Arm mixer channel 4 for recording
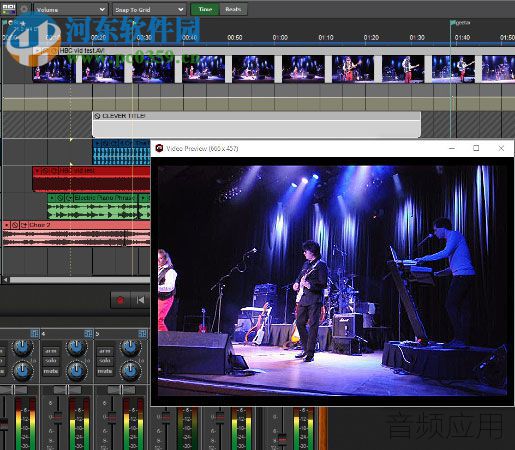This screenshot has width=515, height=450. pos(51,351)
